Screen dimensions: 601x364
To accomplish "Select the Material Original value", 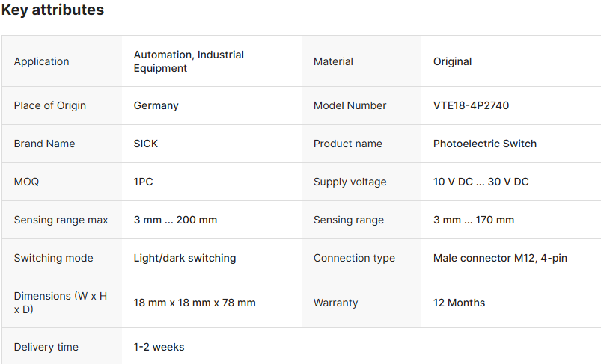I will (452, 61).
